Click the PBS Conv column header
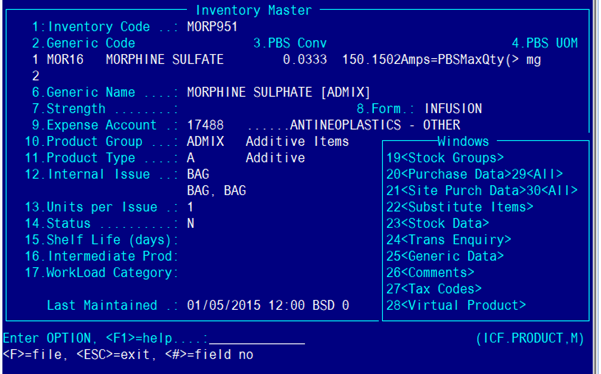The width and height of the screenshot is (601, 374). [290, 43]
